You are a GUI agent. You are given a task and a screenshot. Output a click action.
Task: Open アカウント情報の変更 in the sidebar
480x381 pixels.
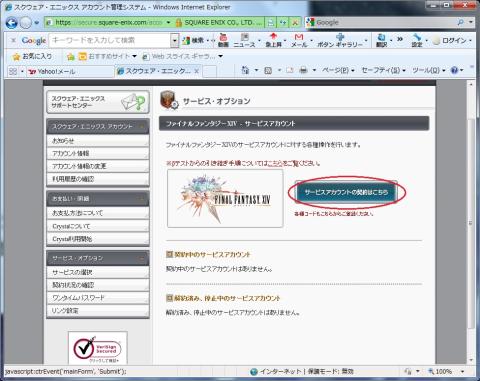pos(98,166)
